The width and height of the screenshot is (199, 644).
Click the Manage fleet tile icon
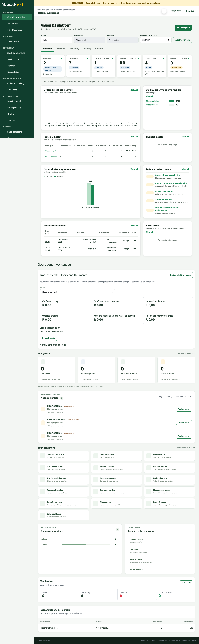(96, 503)
